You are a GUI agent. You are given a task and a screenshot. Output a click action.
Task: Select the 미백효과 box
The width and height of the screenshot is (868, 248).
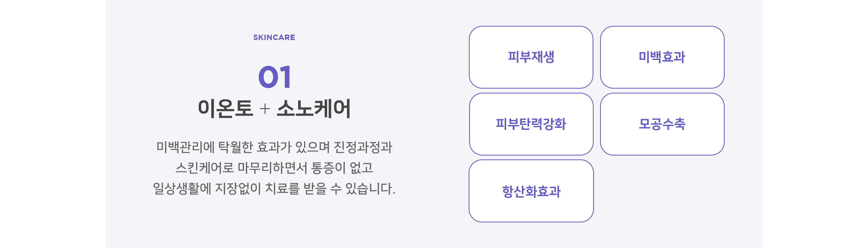tap(662, 57)
